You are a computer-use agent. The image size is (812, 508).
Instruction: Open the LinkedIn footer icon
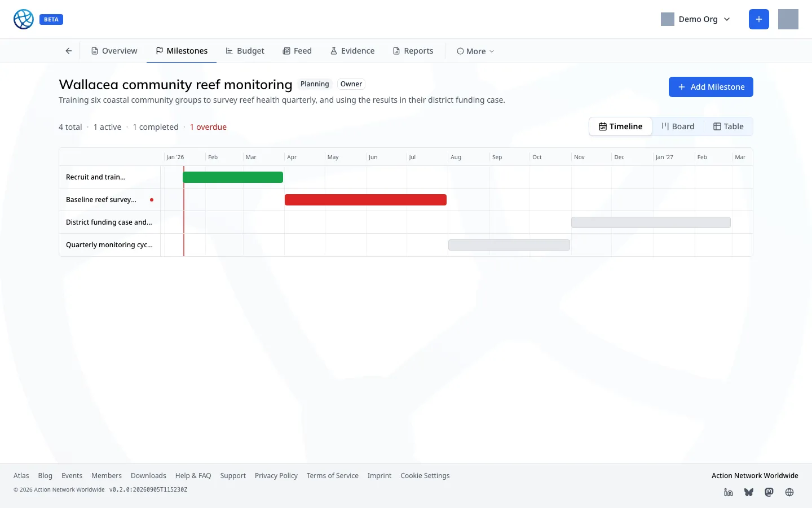point(729,492)
